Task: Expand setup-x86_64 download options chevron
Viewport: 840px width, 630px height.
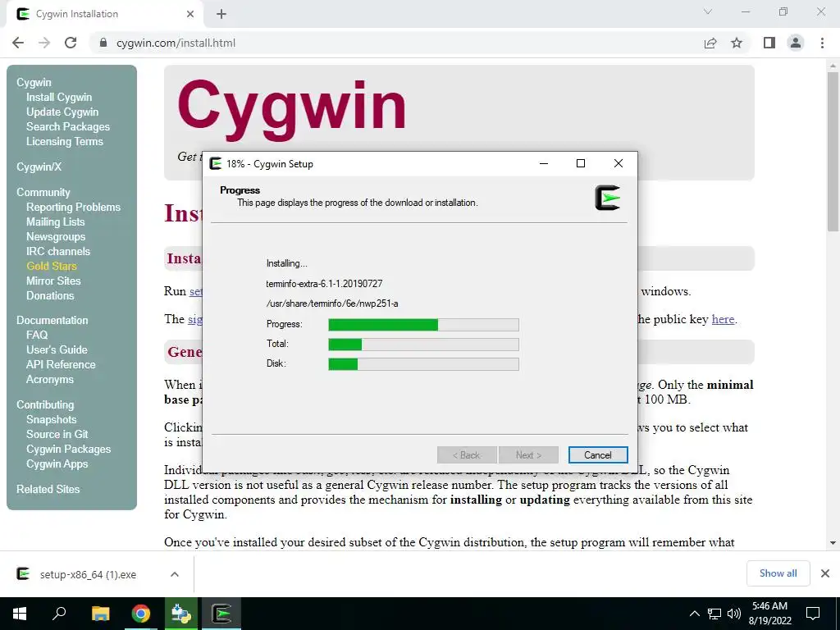Action: (175, 574)
